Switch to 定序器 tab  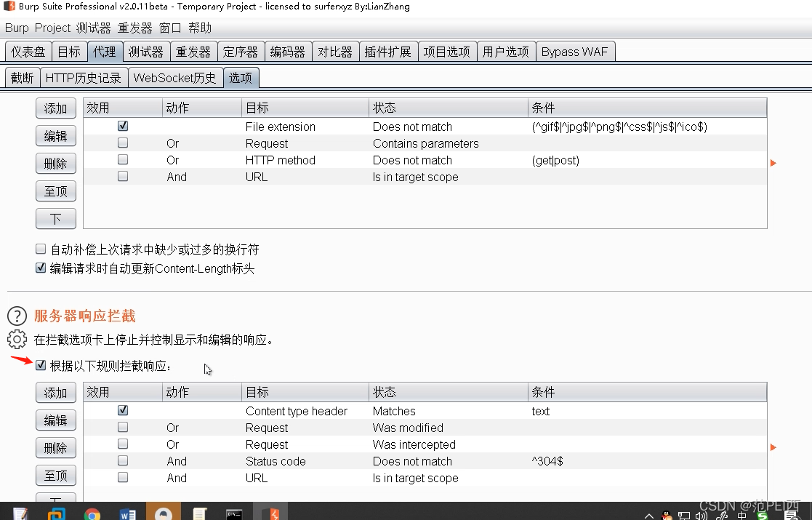coord(241,52)
